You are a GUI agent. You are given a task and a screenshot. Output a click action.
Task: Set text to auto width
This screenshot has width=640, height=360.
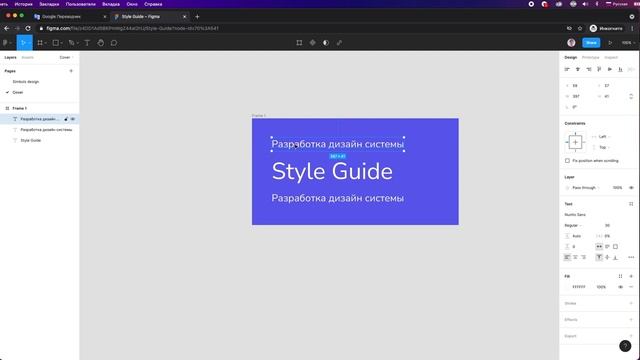599,247
